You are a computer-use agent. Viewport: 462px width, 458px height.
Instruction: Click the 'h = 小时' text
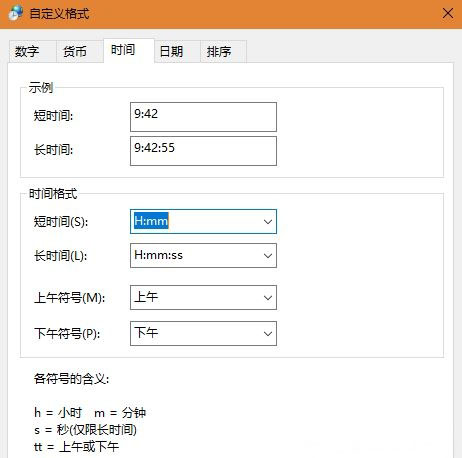58,413
